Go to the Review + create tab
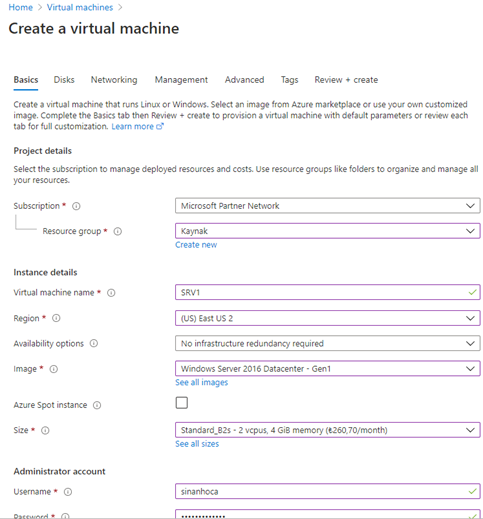 [346, 80]
